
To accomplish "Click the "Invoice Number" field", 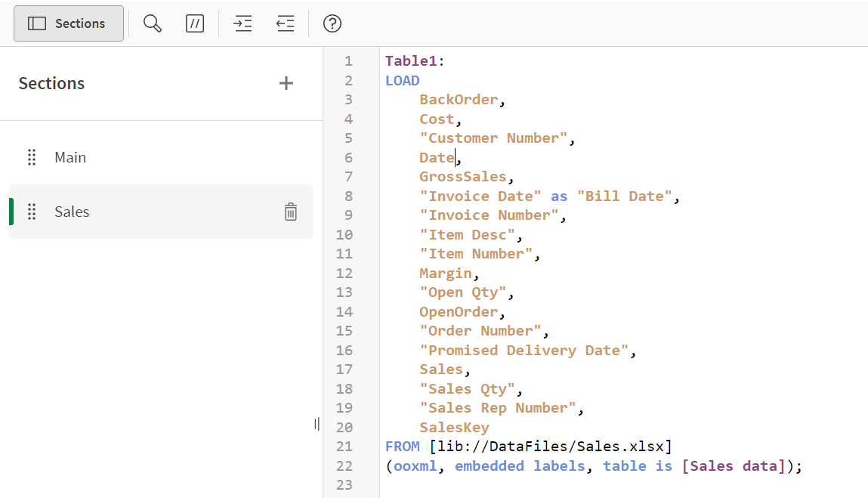I will pyautogui.click(x=489, y=215).
